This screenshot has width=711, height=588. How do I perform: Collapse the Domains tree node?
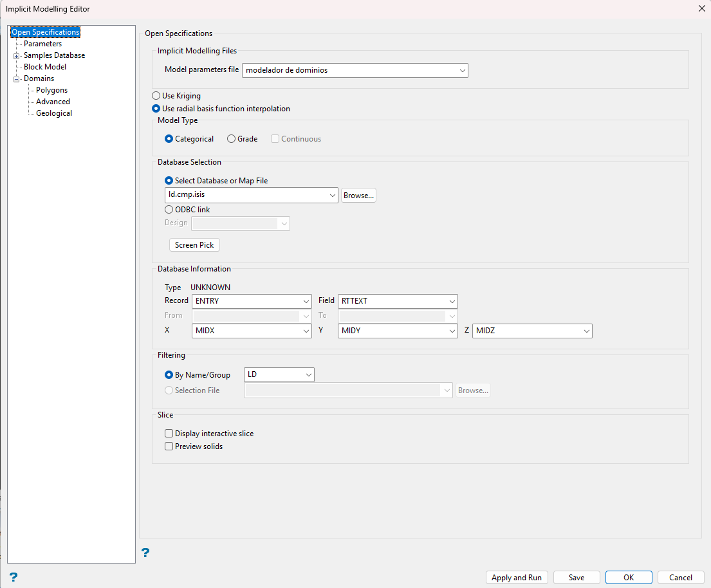click(16, 79)
